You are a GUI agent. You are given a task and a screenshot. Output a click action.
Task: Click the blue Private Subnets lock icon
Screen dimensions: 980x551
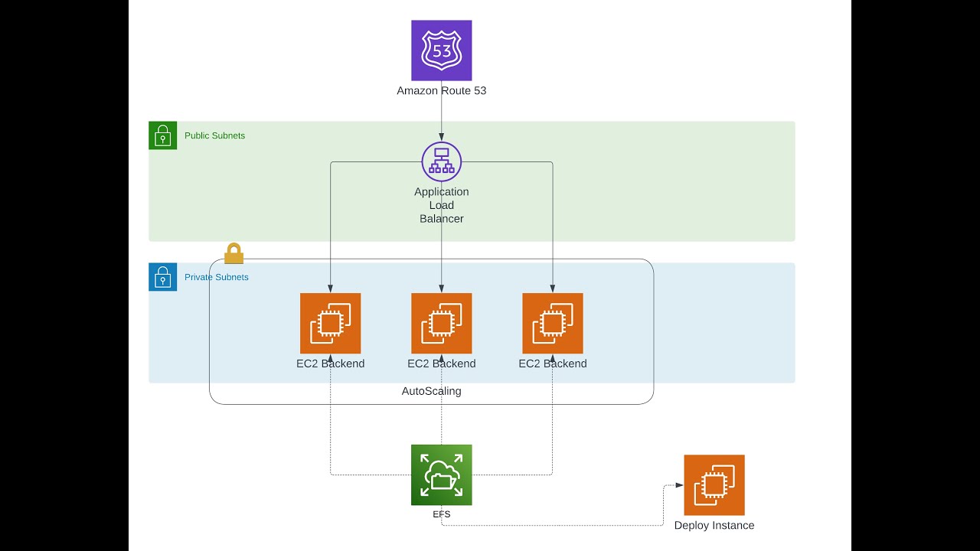[x=163, y=277]
